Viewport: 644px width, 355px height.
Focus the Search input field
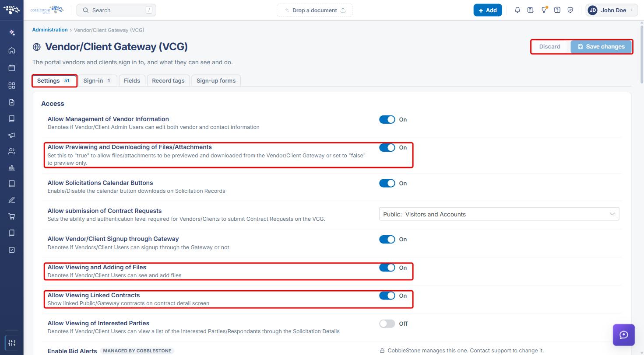pyautogui.click(x=116, y=10)
